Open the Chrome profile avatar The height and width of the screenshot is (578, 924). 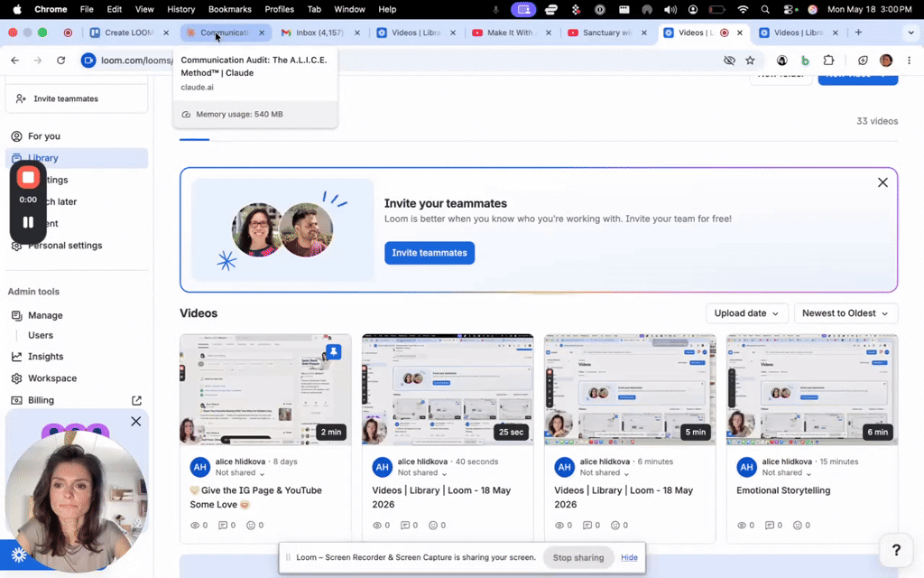coord(886,61)
